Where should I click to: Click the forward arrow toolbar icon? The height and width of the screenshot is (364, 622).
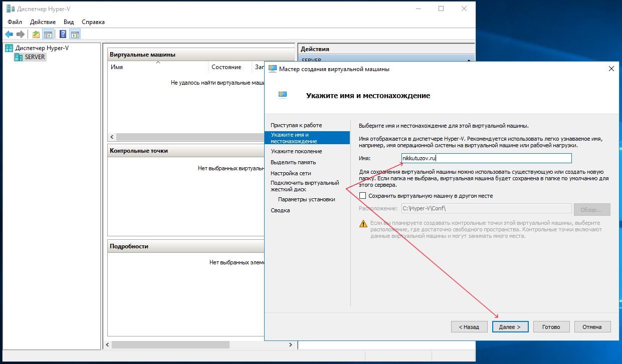click(21, 35)
